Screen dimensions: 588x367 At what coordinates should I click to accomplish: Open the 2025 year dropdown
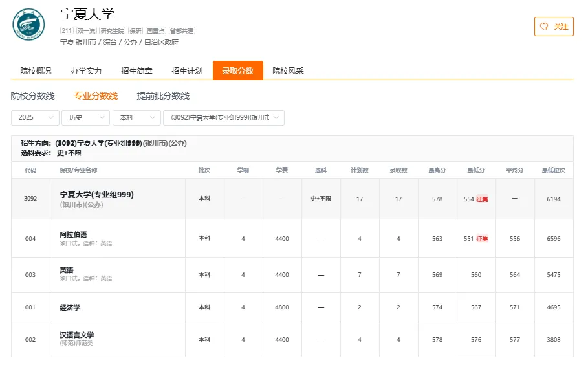click(35, 117)
